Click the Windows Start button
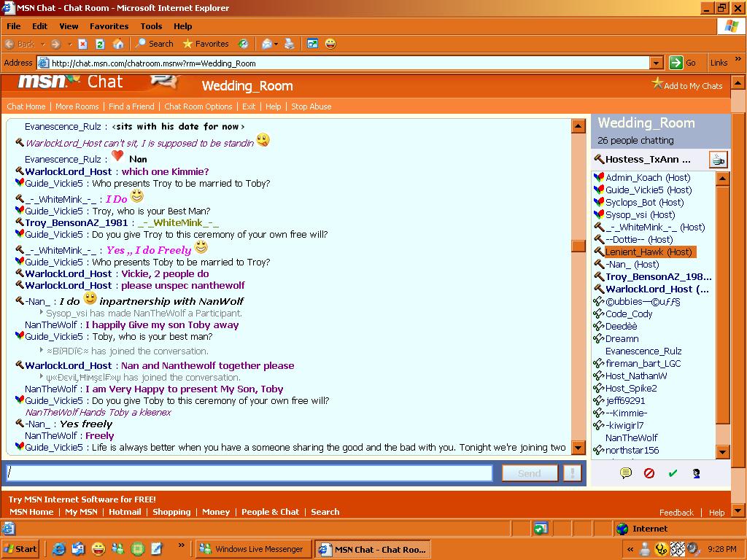 (20, 549)
